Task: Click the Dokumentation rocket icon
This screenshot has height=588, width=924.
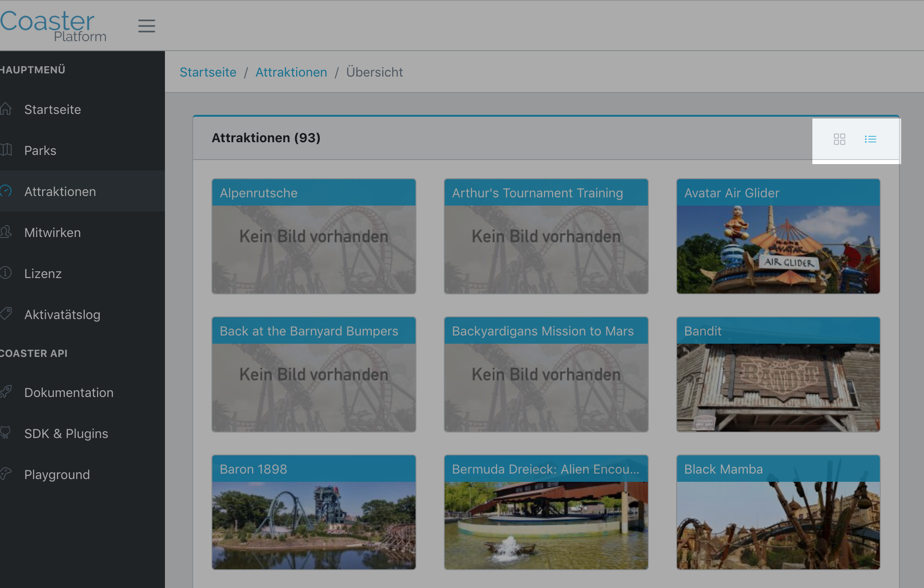Action: pyautogui.click(x=5, y=392)
